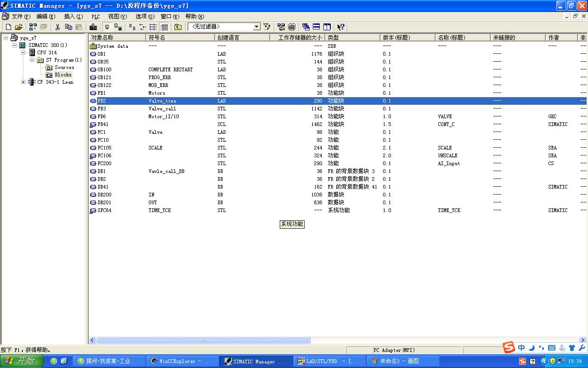This screenshot has width=588, height=368.
Task: Click the Copy toolbar icon
Action: click(x=68, y=27)
